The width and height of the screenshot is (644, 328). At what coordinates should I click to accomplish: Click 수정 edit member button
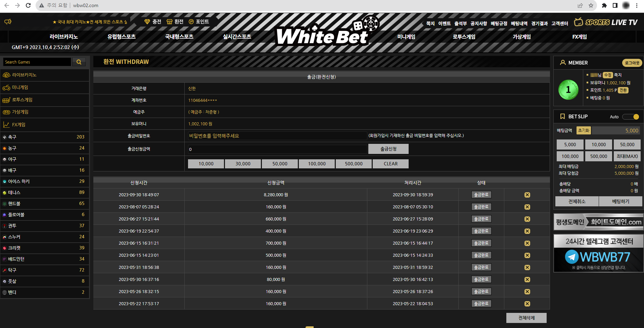coord(608,75)
